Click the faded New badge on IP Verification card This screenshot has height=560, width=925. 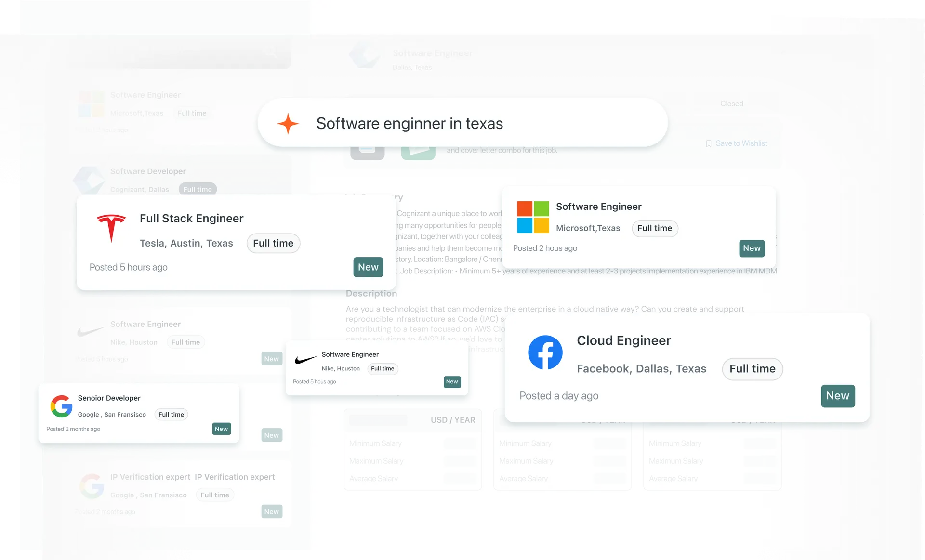272,511
